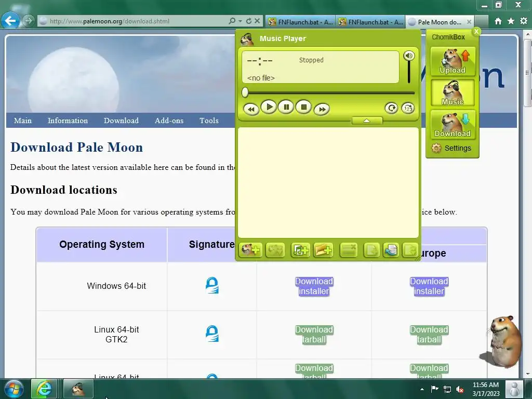Open the Add-ons nav menu item
Viewport: 532px width, 399px height.
(169, 121)
